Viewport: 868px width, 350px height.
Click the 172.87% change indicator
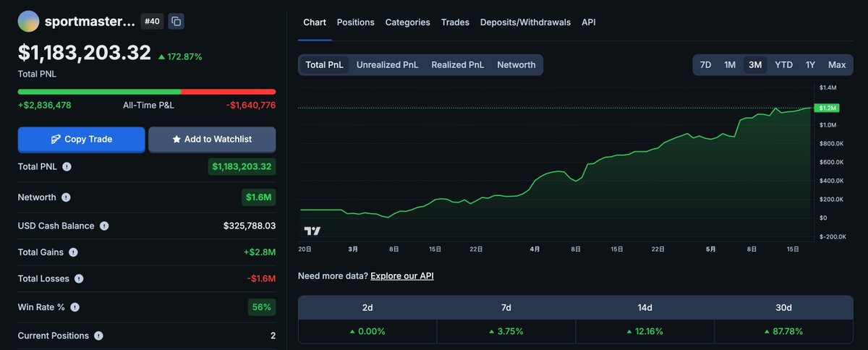point(180,56)
